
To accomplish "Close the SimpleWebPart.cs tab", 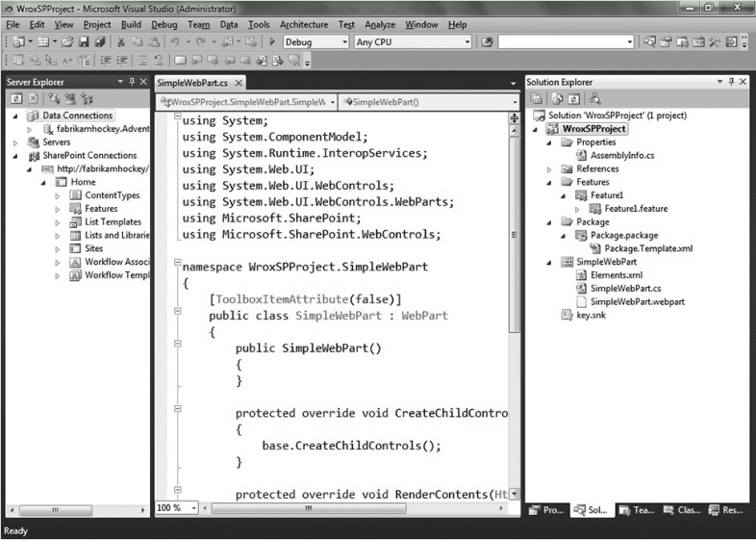I will point(239,83).
